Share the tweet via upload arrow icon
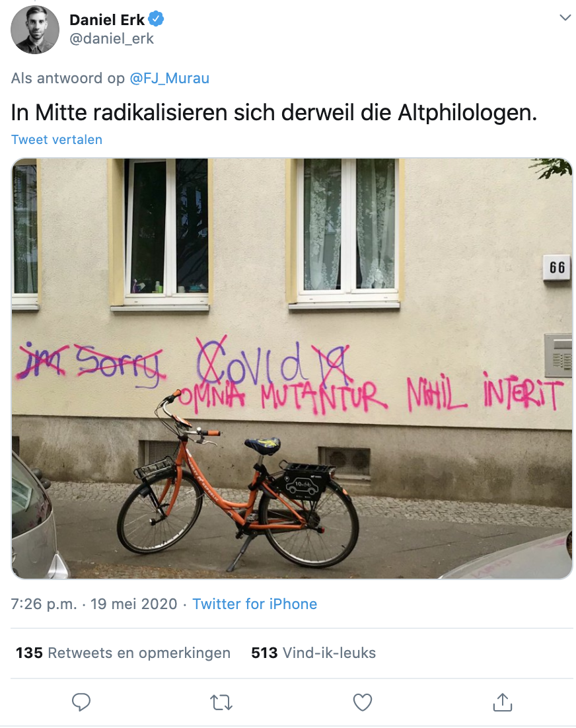576x728 pixels. coord(502,702)
